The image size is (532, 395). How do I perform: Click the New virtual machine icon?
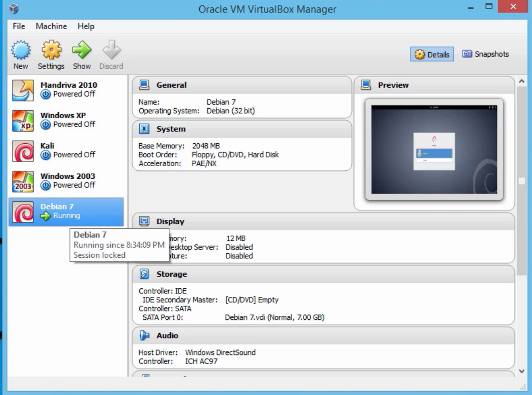(x=21, y=50)
